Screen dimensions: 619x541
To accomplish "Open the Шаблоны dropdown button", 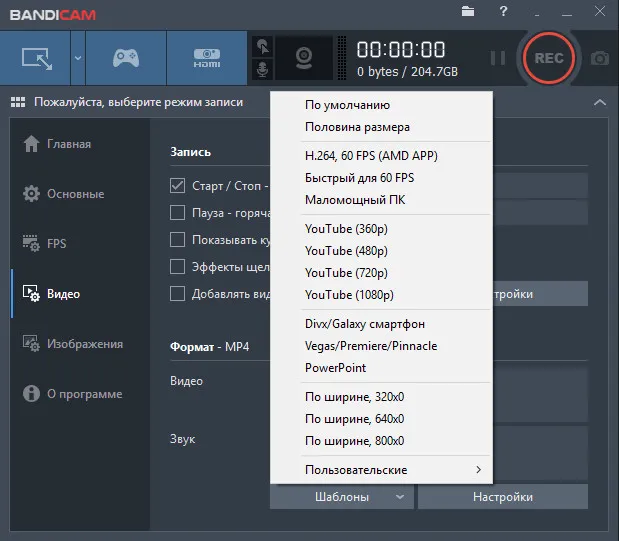I will (x=342, y=497).
